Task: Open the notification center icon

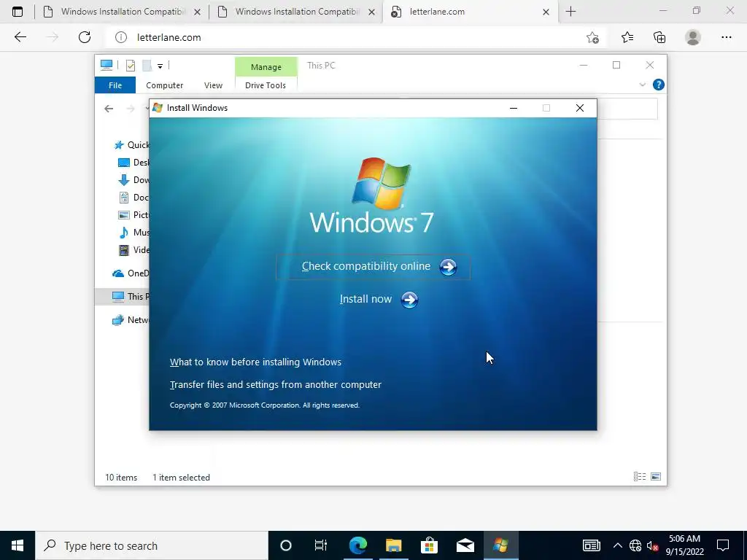Action: (723, 545)
